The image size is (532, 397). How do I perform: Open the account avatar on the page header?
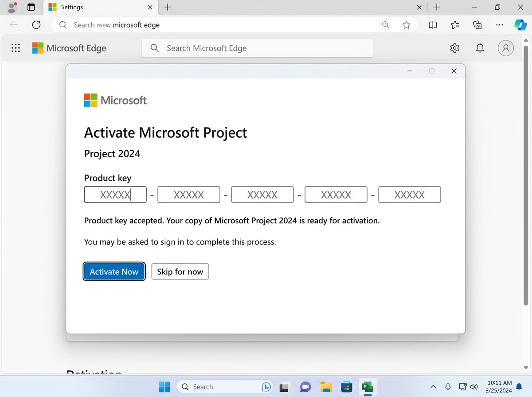(505, 48)
